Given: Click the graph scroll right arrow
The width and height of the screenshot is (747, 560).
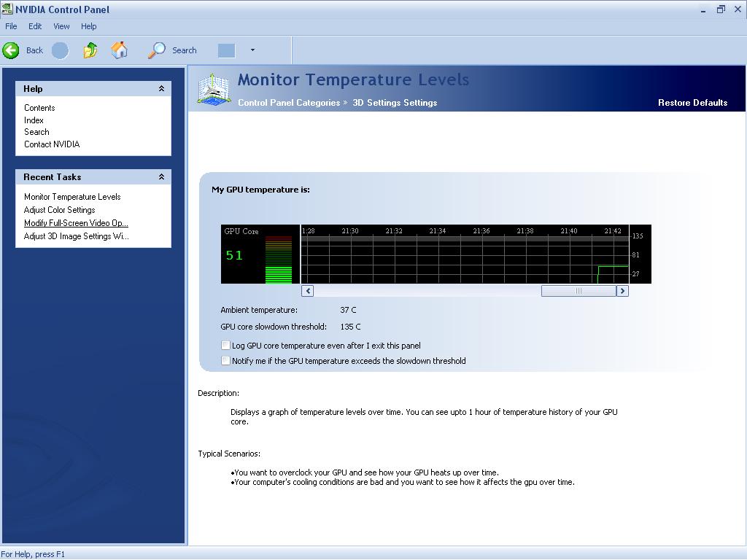Looking at the screenshot, I should 623,291.
